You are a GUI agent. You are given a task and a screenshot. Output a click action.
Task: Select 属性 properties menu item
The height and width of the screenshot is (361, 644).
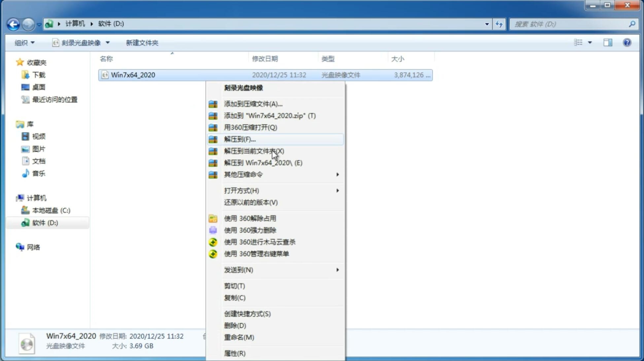(x=234, y=353)
